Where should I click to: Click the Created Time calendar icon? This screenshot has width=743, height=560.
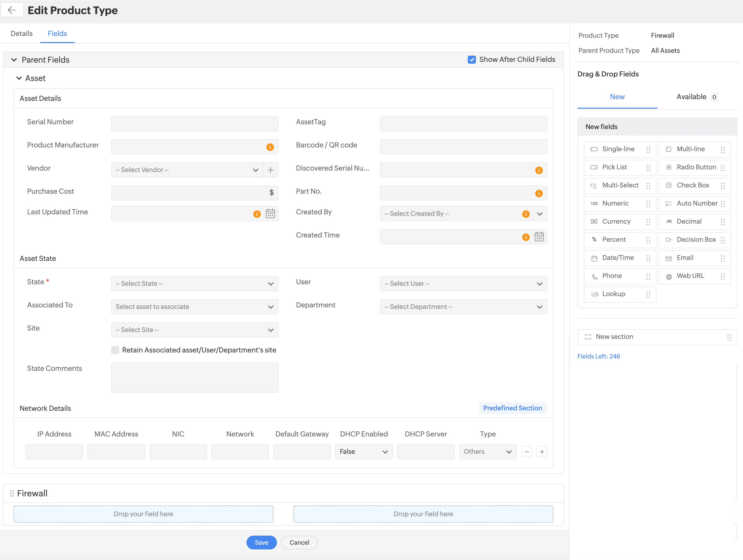pos(539,237)
